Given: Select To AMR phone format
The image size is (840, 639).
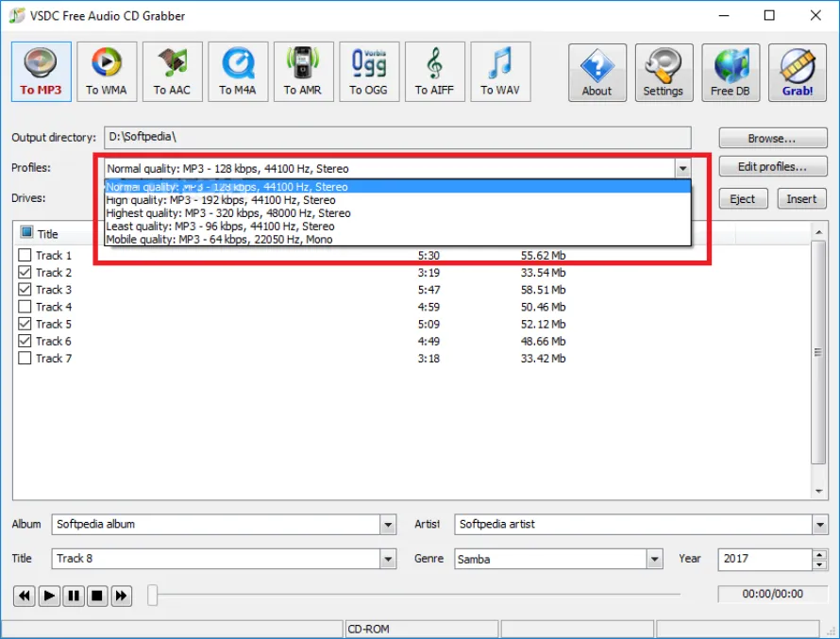Looking at the screenshot, I should pyautogui.click(x=303, y=72).
